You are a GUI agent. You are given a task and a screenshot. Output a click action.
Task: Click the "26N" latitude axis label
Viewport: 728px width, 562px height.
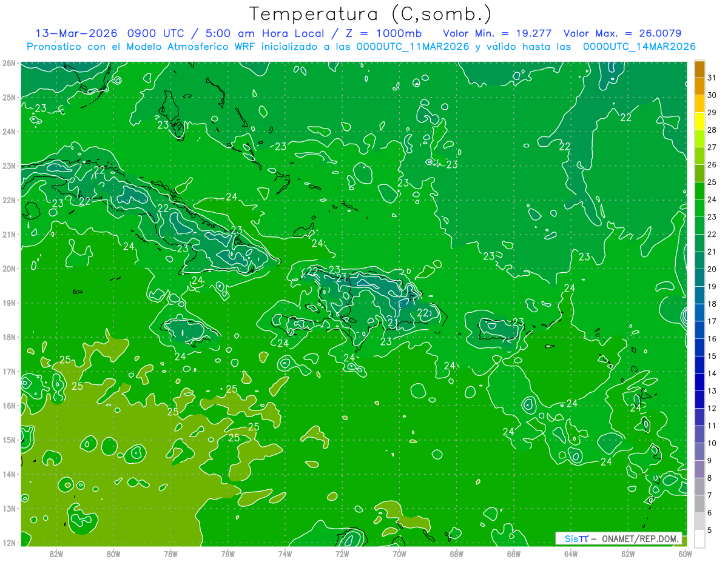tap(9, 63)
